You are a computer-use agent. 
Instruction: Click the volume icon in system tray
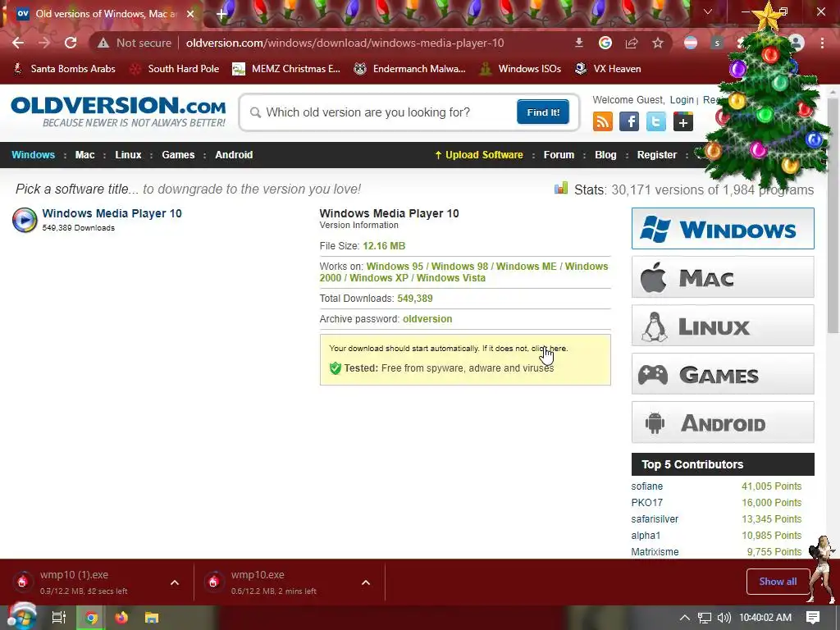click(724, 618)
